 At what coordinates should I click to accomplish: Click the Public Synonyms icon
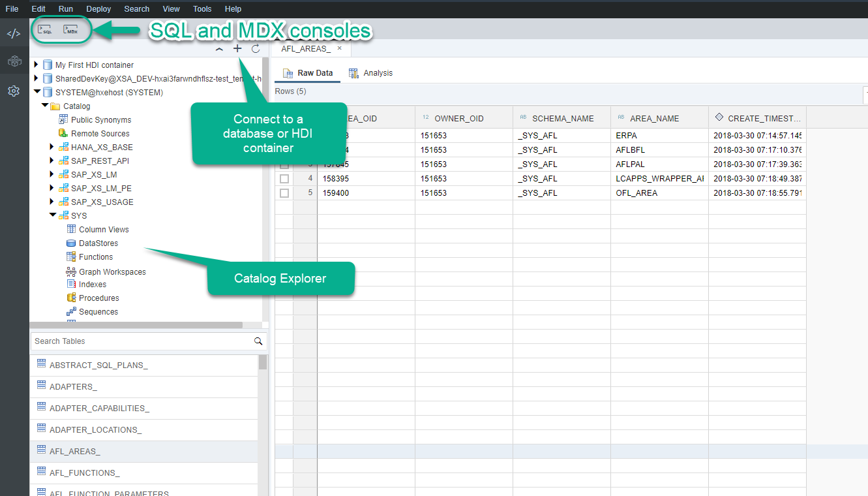(63, 119)
